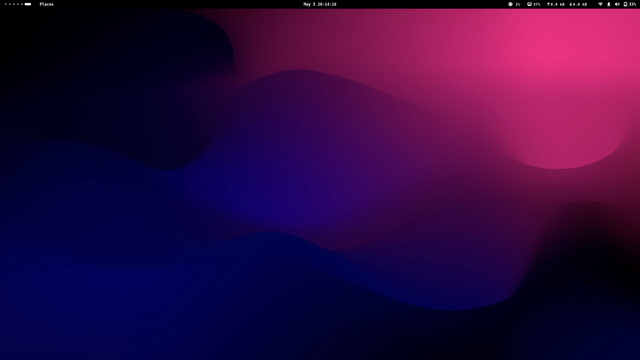Click the upload speed arrow icon
Screen dimensions: 640x360
point(549,4)
